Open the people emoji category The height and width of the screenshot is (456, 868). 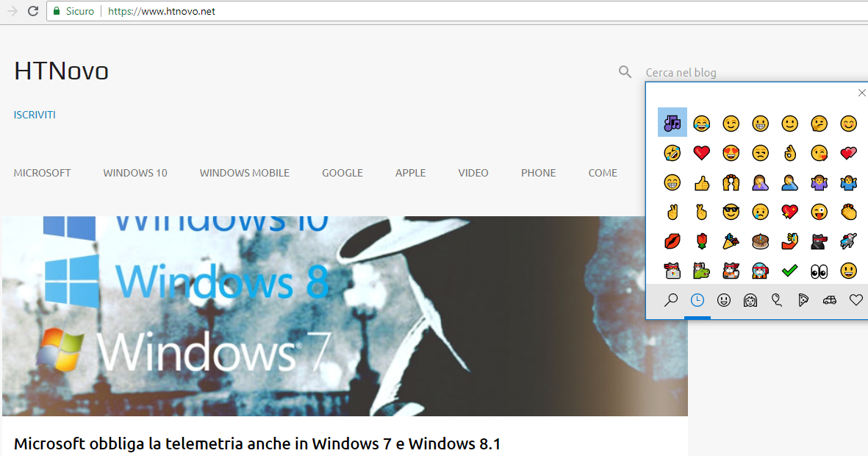[x=750, y=300]
